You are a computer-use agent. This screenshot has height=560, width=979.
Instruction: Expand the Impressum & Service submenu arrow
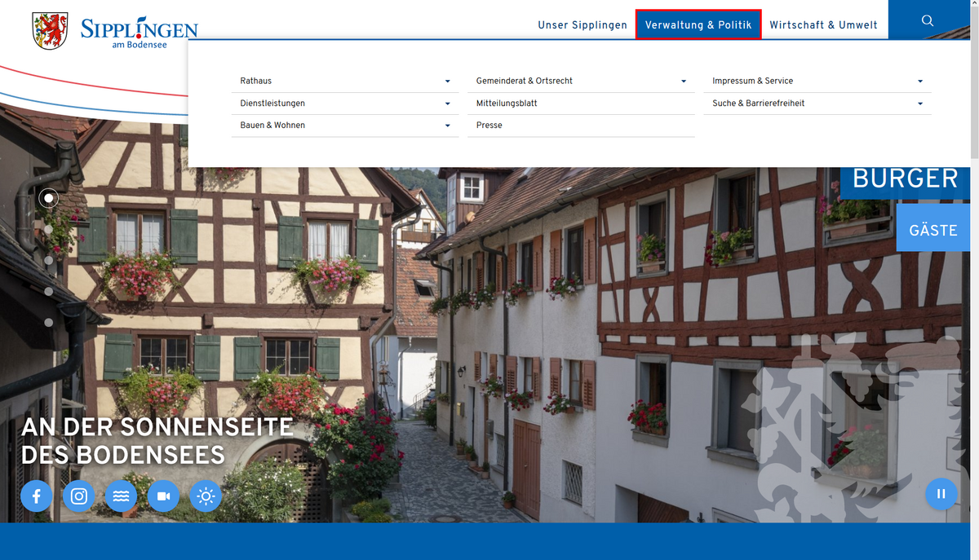(920, 82)
